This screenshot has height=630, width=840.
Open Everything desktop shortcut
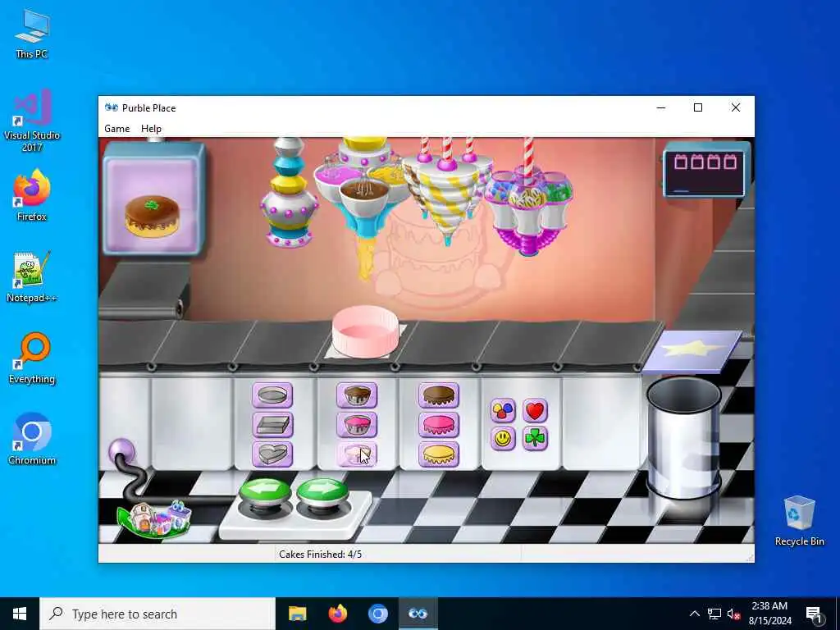pyautogui.click(x=32, y=358)
